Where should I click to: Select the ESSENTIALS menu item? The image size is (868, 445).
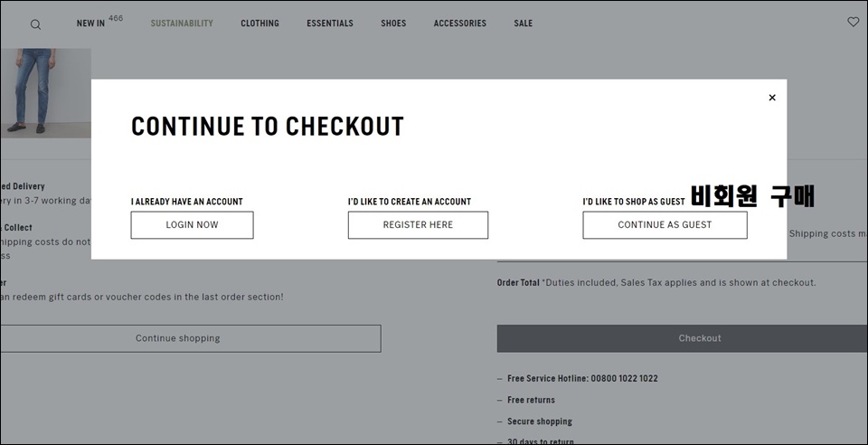330,24
